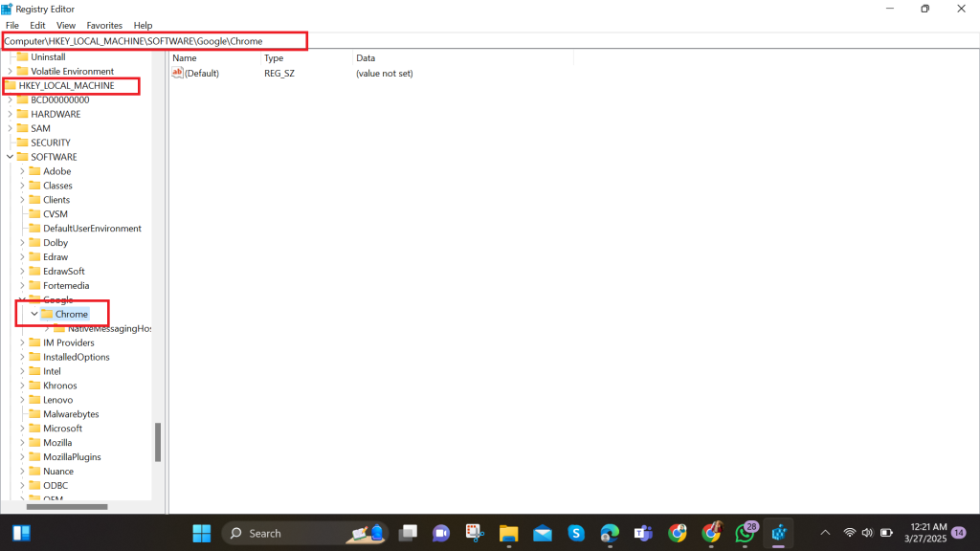Launch the Snipping Tool from taskbar
Screen dimensions: 980x551
(475, 534)
